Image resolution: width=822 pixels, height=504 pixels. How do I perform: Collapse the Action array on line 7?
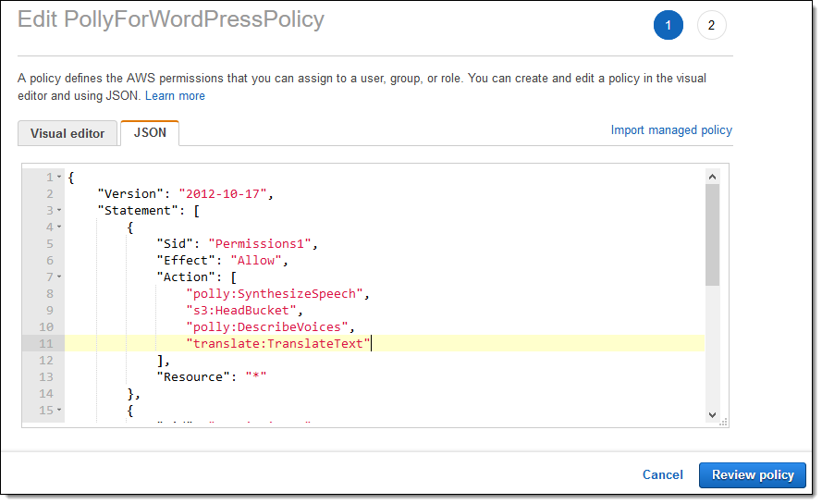click(59, 277)
